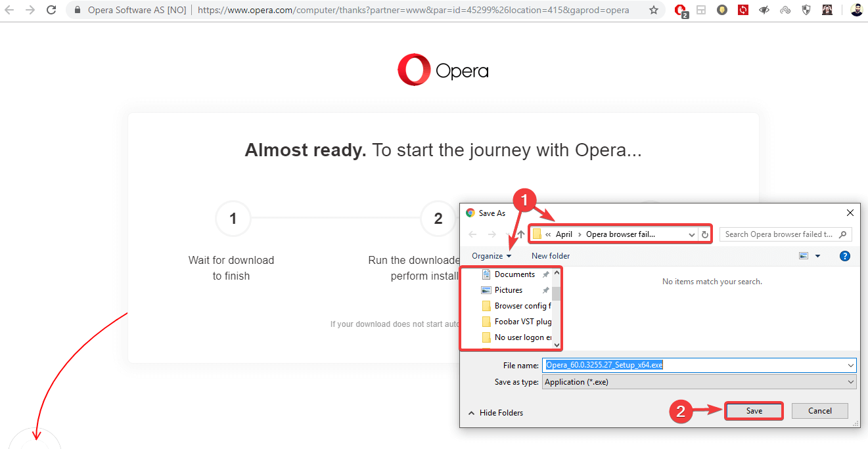Open the Foobar VST plug folder
The width and height of the screenshot is (868, 449).
click(x=516, y=322)
